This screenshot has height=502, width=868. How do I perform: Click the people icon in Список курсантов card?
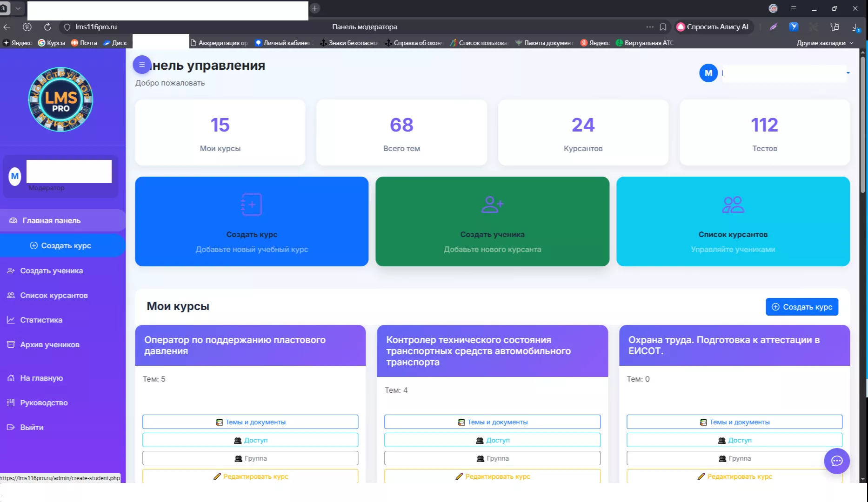click(x=733, y=204)
